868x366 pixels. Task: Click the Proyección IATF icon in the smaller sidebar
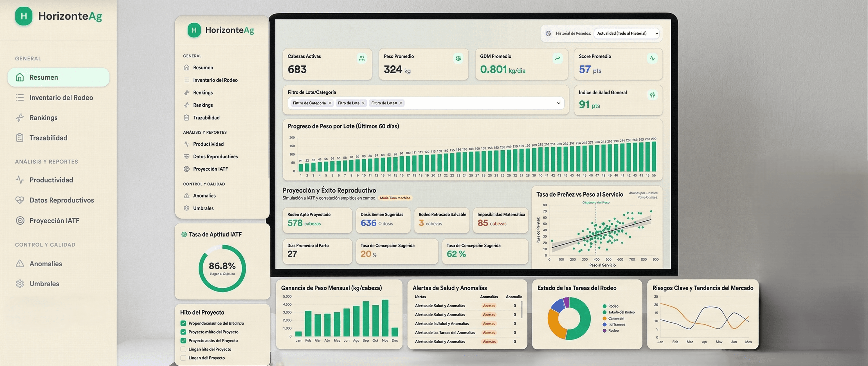point(187,169)
